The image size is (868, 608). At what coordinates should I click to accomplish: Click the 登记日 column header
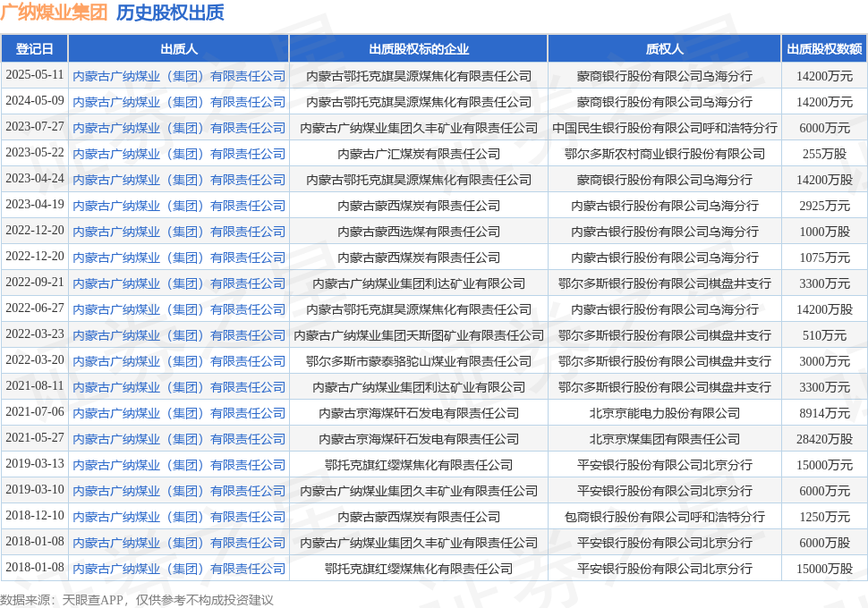34,48
